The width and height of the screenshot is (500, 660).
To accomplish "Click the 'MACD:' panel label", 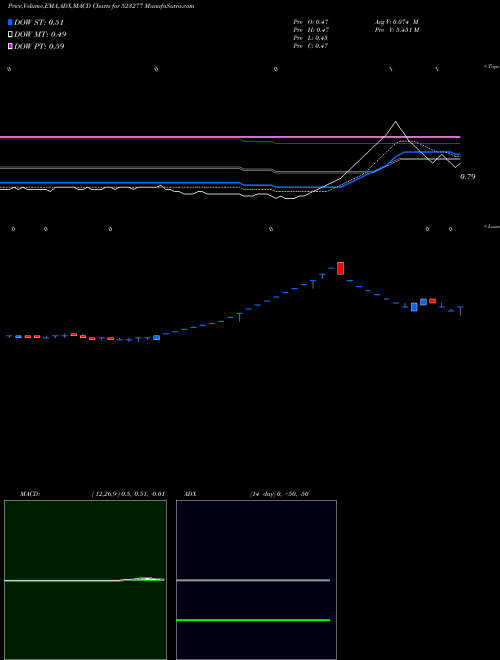I will (x=30, y=494).
